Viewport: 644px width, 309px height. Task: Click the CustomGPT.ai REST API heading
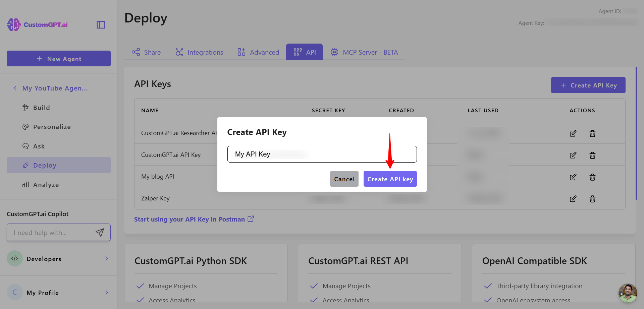tap(358, 261)
